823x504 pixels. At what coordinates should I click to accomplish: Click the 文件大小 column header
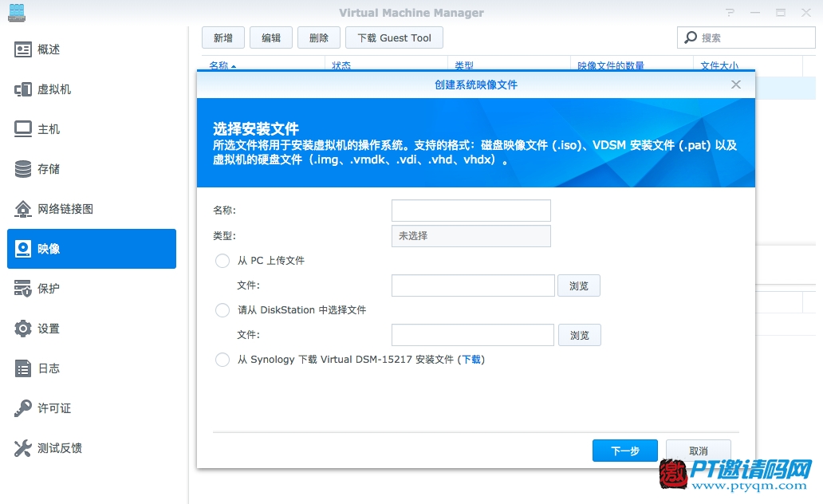[x=719, y=65]
